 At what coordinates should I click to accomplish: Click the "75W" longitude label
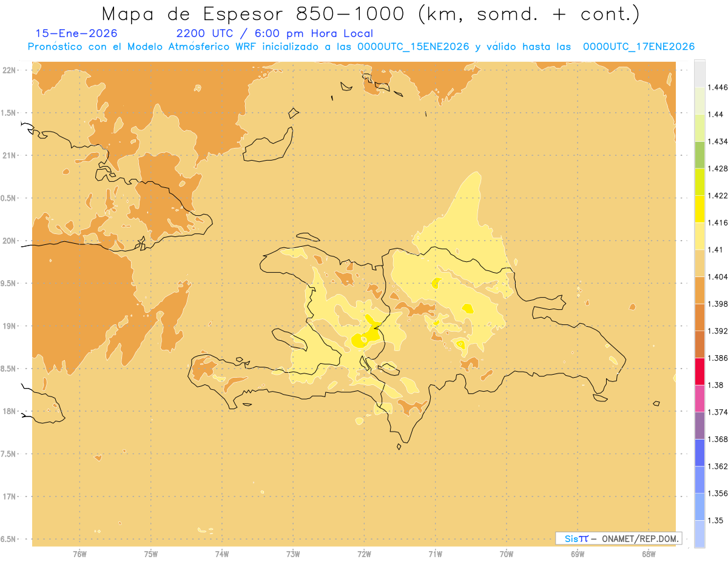[150, 554]
